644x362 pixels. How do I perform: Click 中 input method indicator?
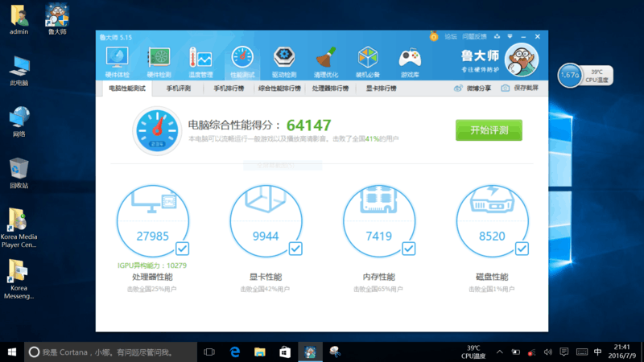(x=597, y=352)
